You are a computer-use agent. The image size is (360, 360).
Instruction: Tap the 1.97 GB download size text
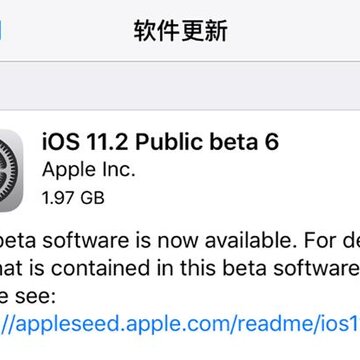[73, 198]
